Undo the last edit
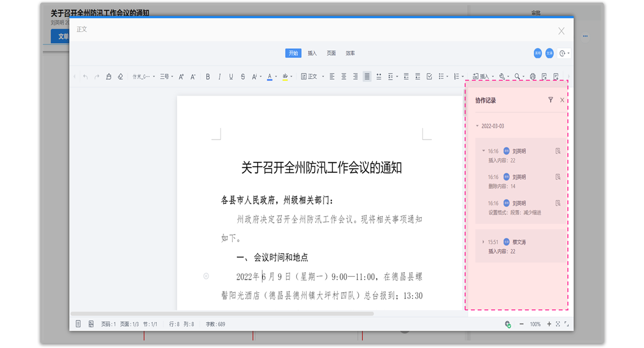Screen dimensions: 644x348 [85, 76]
